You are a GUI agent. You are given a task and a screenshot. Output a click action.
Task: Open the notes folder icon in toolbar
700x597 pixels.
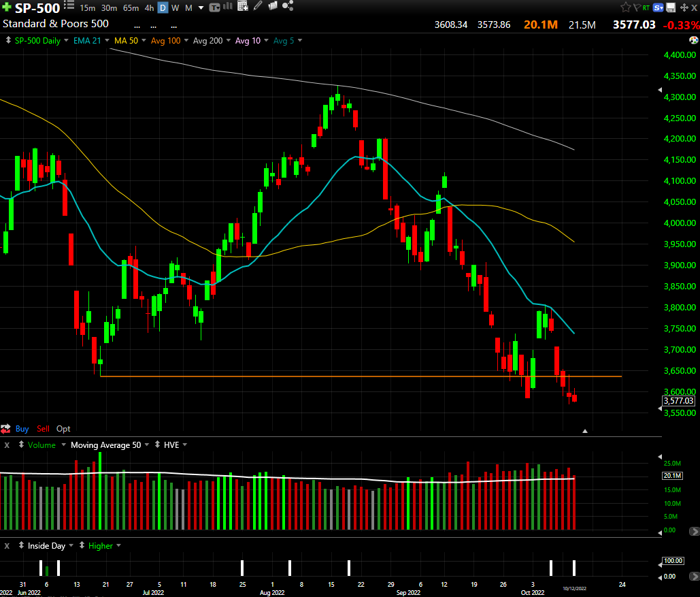(273, 6)
